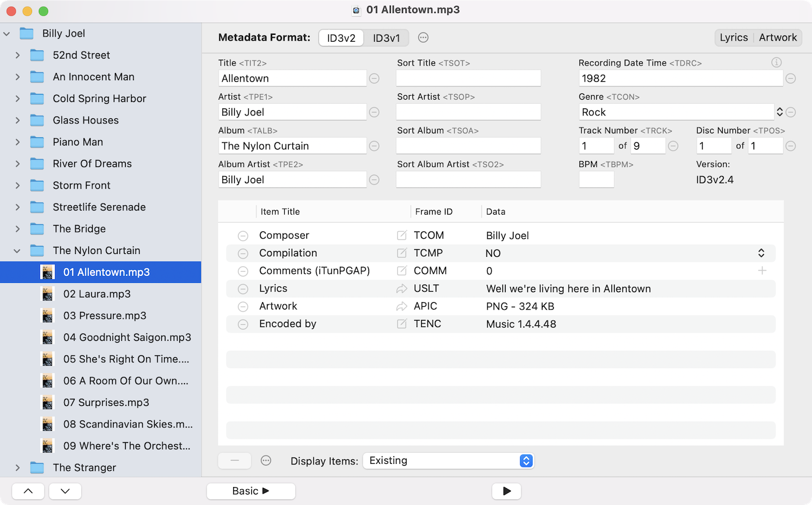Select The Stranger folder
The image size is (812, 505).
coord(100,468)
